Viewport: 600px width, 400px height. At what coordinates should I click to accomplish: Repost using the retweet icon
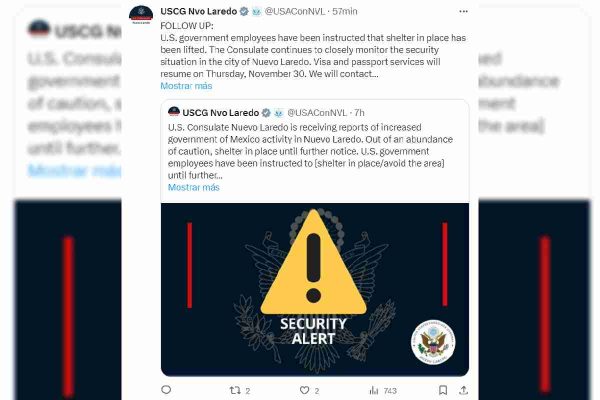point(235,390)
